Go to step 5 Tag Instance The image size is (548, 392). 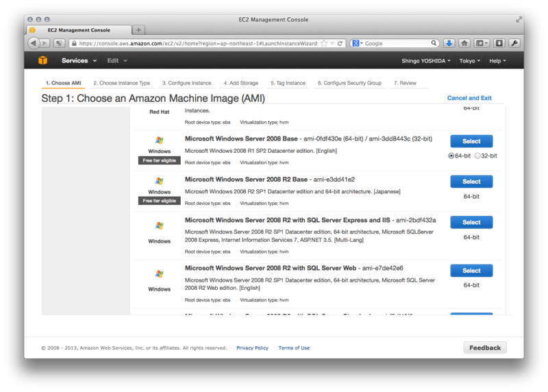click(288, 83)
